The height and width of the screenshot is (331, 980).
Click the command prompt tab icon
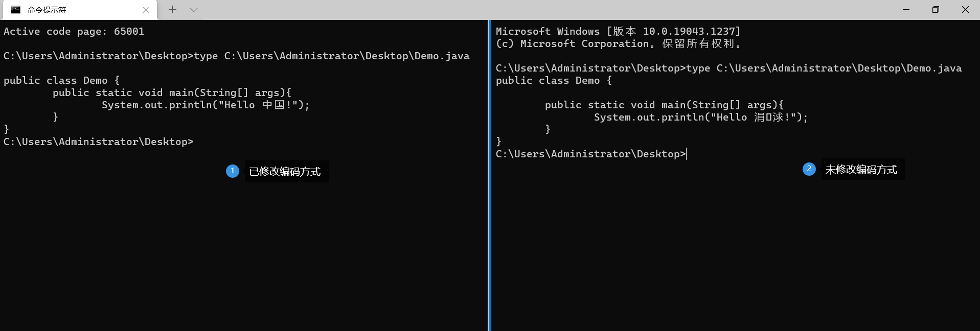pos(15,10)
